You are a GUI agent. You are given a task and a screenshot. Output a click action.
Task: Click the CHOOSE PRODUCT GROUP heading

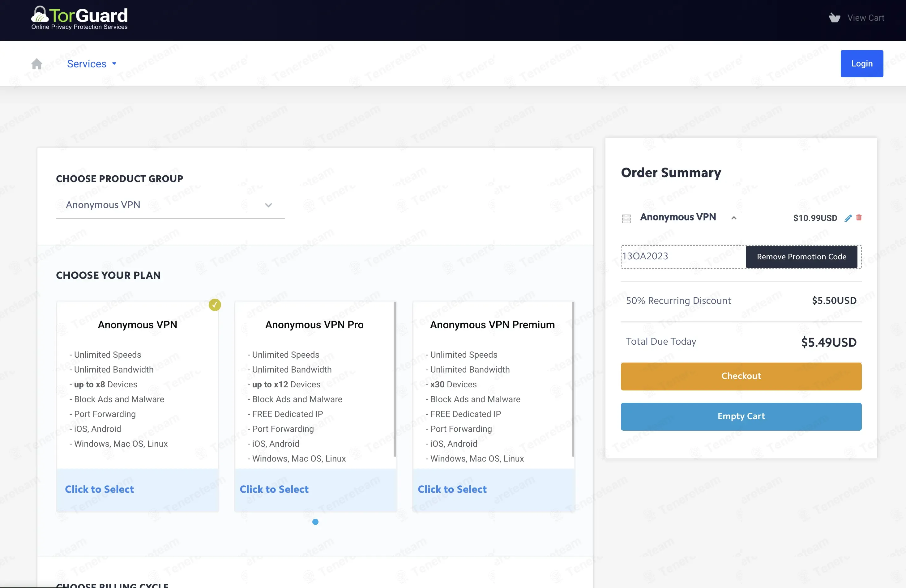120,178
